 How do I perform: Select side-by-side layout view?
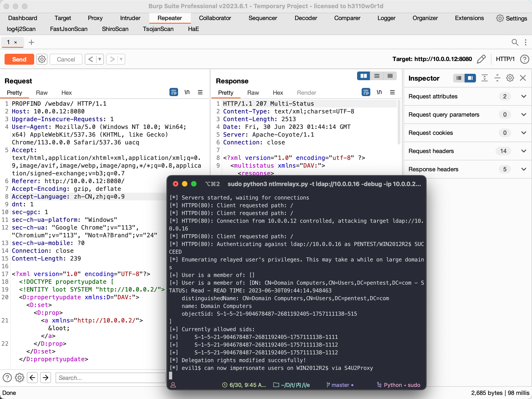pyautogui.click(x=364, y=76)
